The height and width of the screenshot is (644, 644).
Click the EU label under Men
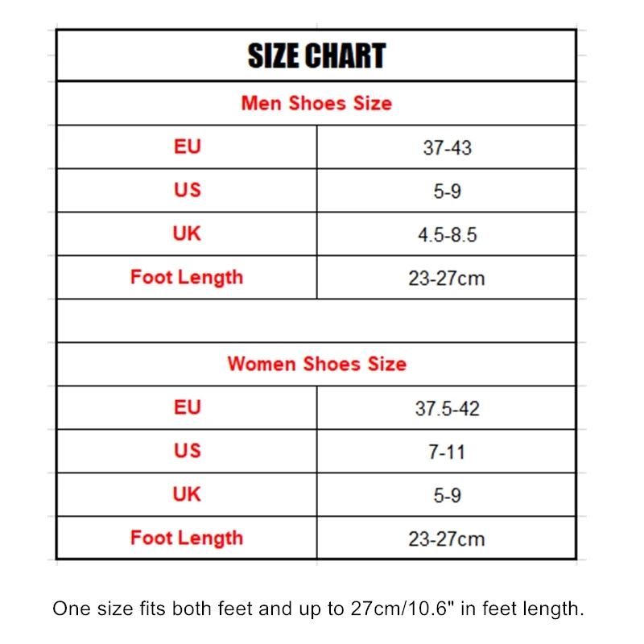click(187, 147)
